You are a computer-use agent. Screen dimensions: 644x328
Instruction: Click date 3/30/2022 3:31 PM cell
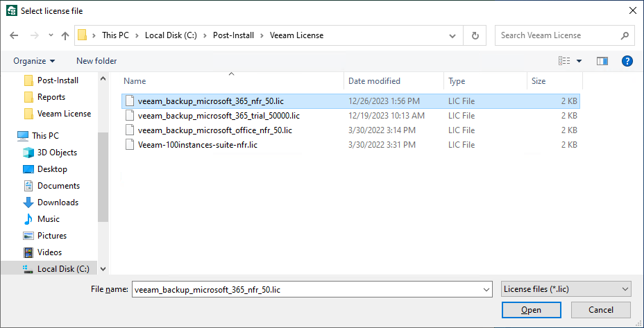click(382, 144)
